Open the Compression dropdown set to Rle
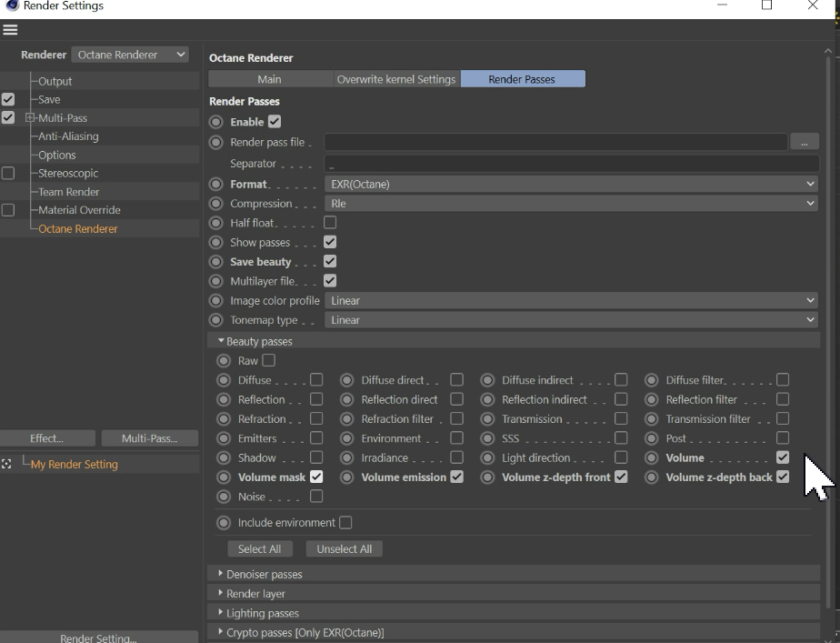Viewport: 840px width, 643px height. [x=571, y=204]
